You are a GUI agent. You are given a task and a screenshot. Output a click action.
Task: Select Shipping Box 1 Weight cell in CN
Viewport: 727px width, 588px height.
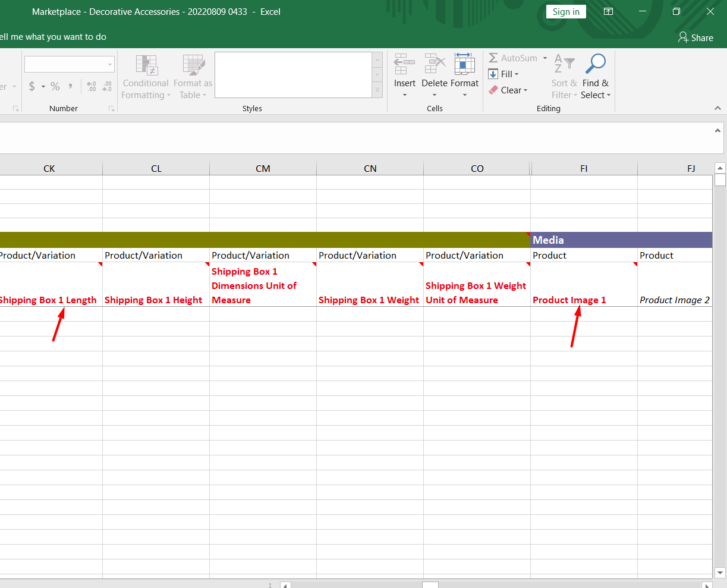tap(370, 285)
